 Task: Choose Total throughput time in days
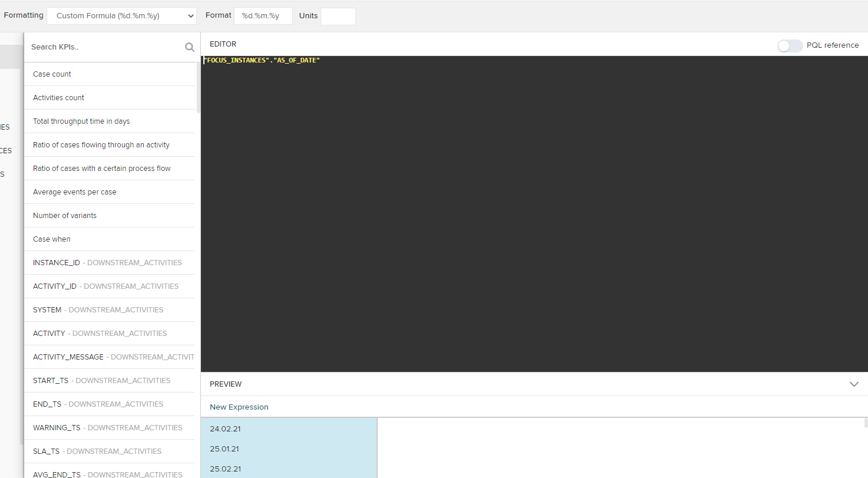point(109,121)
